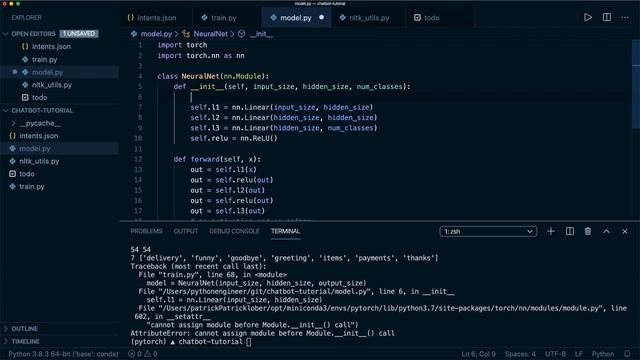
Task: Select model.py in Open Editors list
Action: [x=47, y=72]
